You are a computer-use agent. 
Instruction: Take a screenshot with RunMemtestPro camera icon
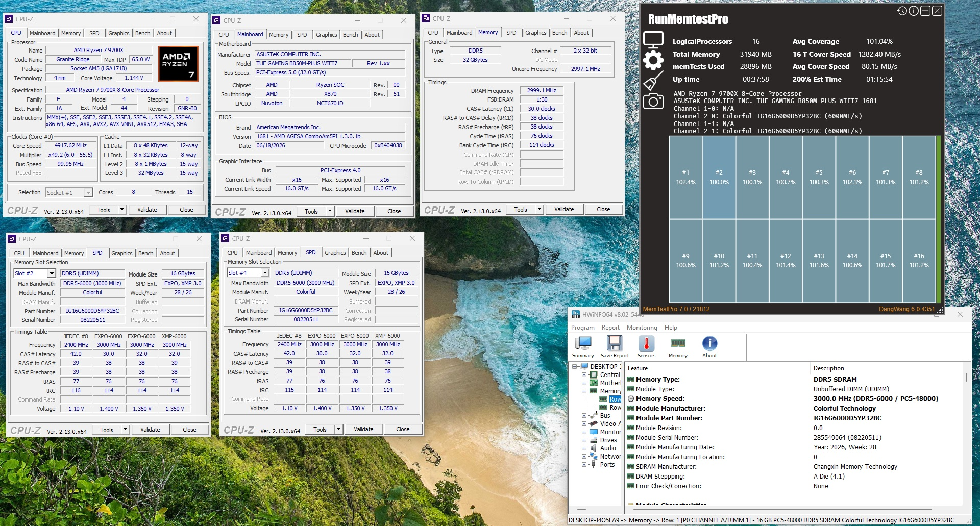(653, 101)
